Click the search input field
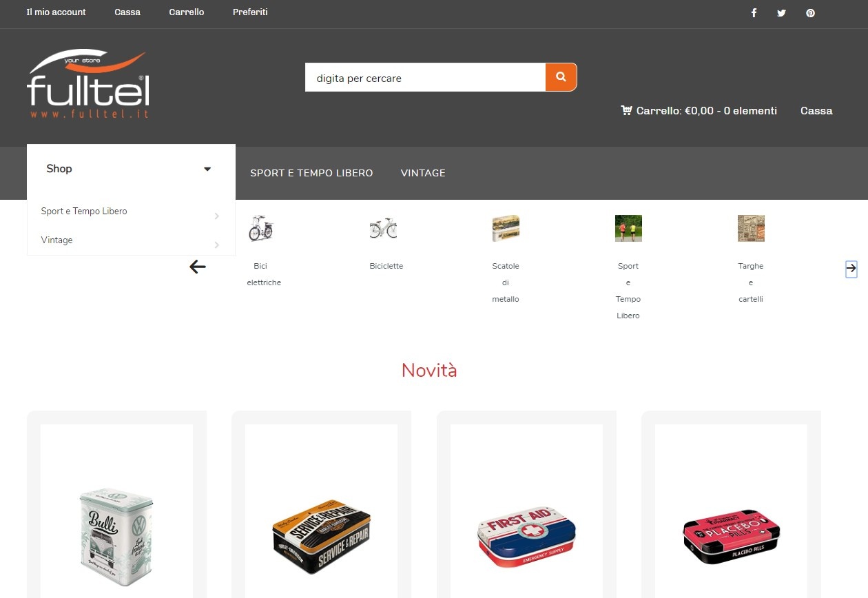This screenshot has width=868, height=598. coord(425,77)
